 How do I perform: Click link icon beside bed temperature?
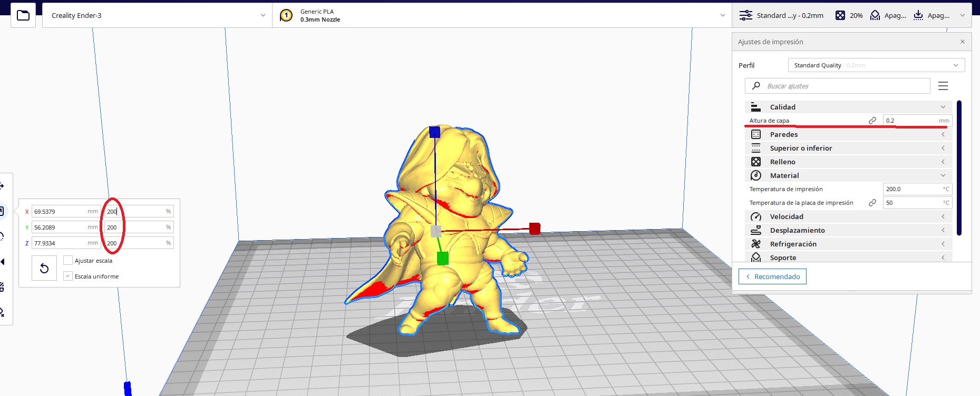pyautogui.click(x=872, y=203)
